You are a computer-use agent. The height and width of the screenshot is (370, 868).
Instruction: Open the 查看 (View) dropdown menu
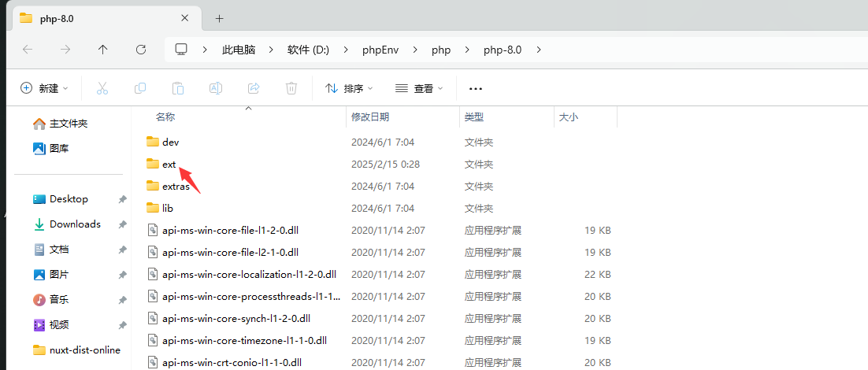point(419,88)
